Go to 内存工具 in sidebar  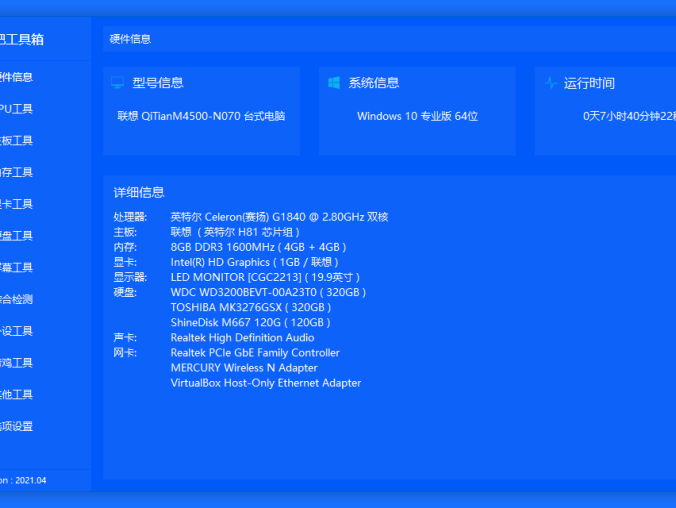coord(16,172)
